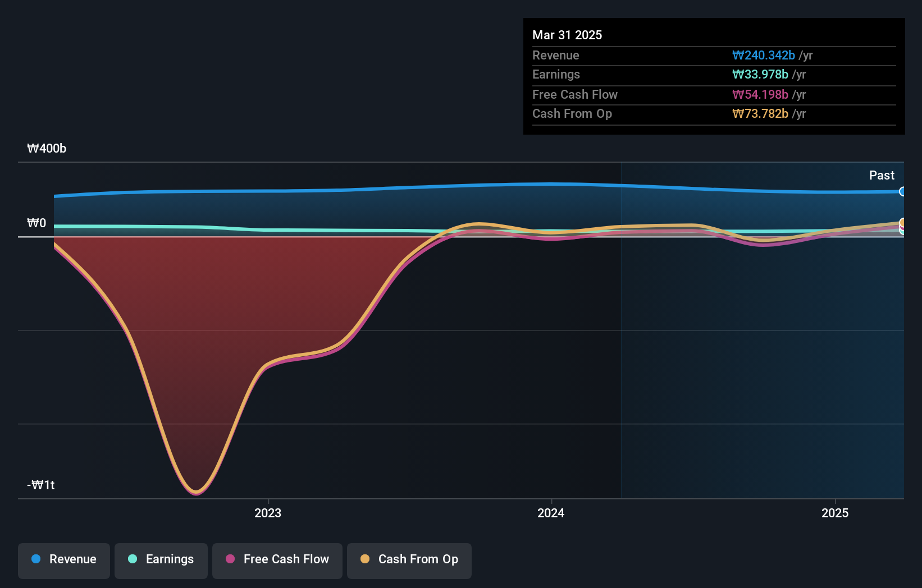922x588 pixels.
Task: Toggle the Cash From Op legend series
Action: click(x=409, y=561)
